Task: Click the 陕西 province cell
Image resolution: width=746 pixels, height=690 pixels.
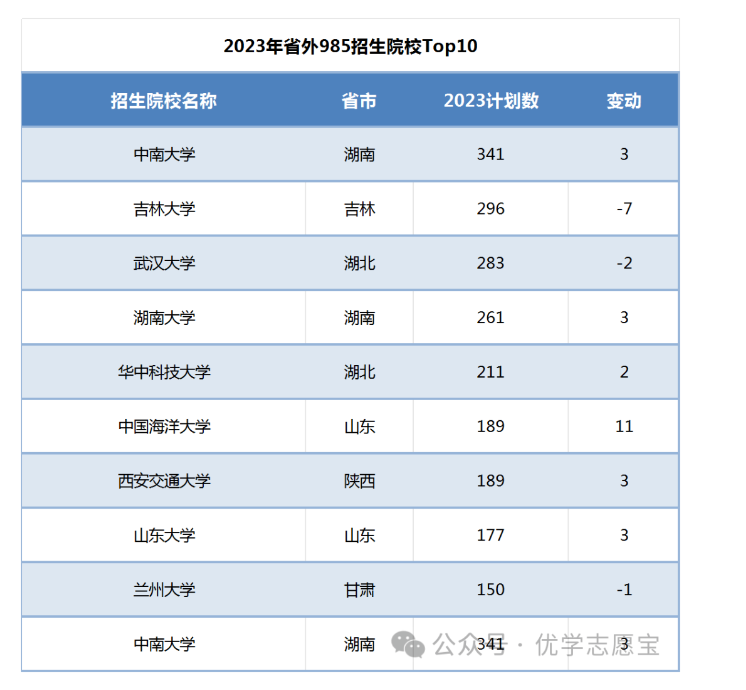Action: tap(360, 481)
